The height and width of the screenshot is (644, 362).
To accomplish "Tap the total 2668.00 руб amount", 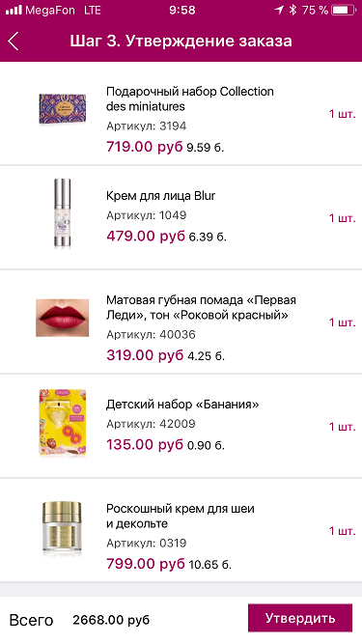I will coord(111,620).
